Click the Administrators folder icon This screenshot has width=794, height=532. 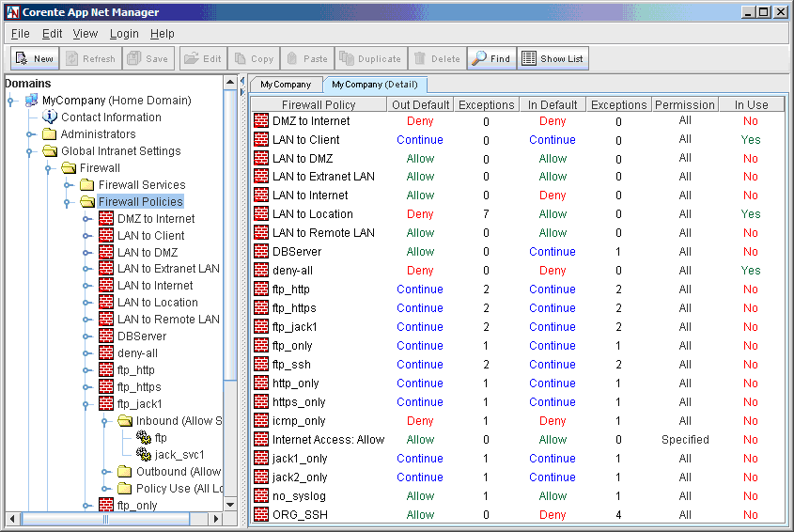[x=49, y=134]
